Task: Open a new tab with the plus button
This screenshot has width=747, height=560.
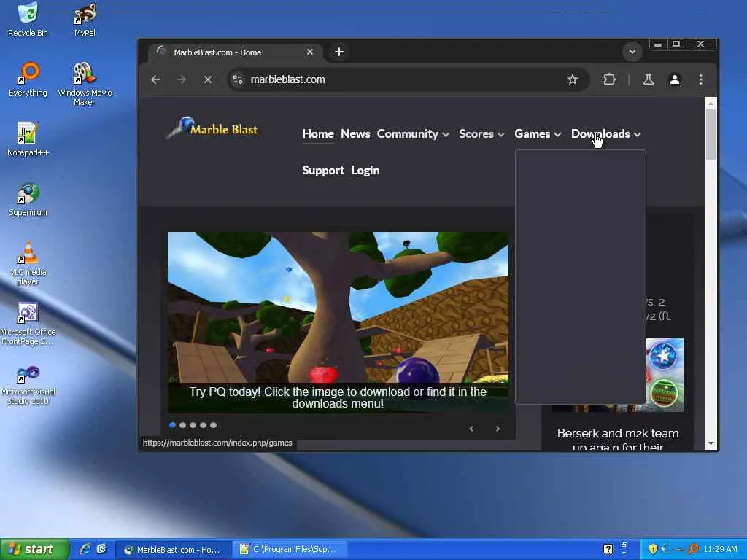Action: pyautogui.click(x=339, y=52)
